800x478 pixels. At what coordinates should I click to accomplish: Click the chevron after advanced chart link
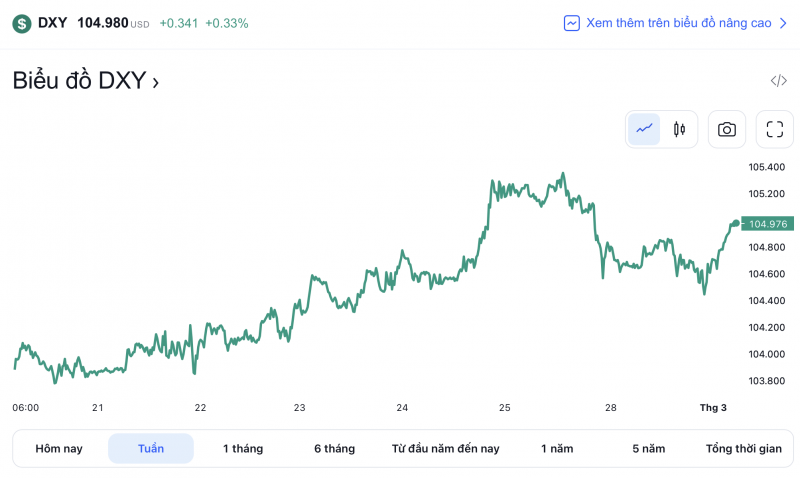(783, 23)
